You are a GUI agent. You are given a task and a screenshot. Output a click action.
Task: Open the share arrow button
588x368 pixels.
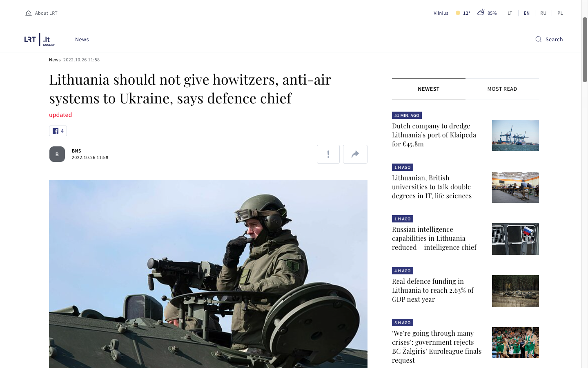(355, 154)
